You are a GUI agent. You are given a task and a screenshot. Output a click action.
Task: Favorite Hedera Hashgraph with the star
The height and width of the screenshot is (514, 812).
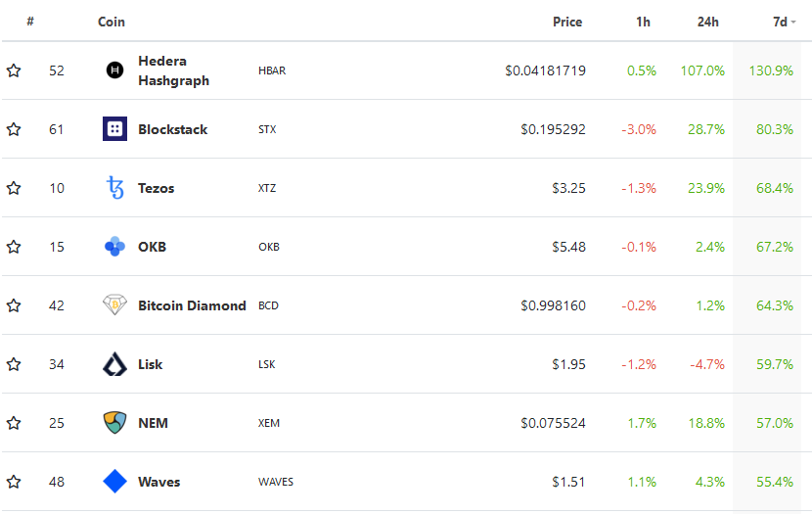coord(14,70)
